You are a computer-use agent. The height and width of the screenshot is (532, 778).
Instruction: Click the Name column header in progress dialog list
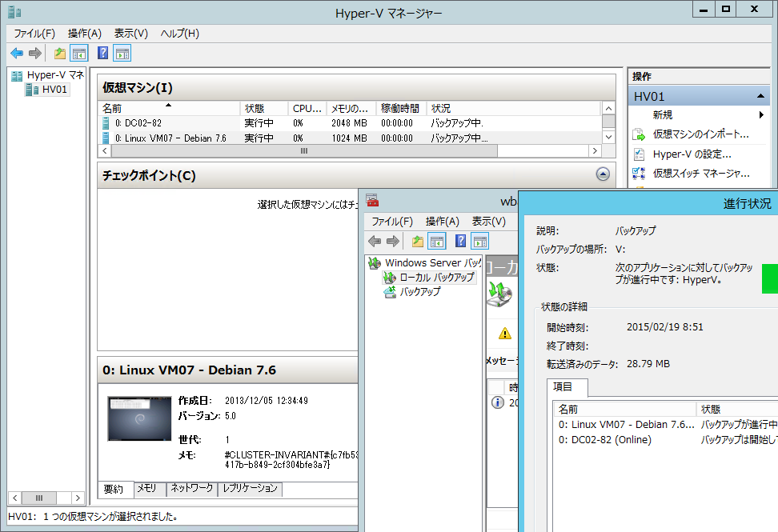coord(624,409)
